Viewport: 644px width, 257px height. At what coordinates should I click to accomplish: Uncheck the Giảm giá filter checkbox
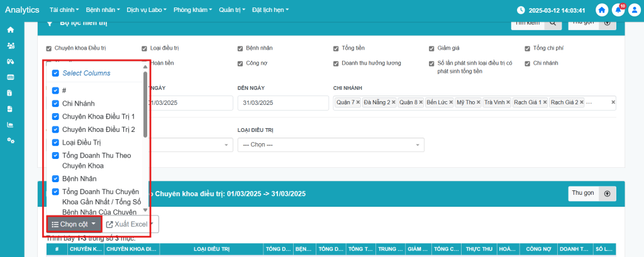click(x=431, y=48)
